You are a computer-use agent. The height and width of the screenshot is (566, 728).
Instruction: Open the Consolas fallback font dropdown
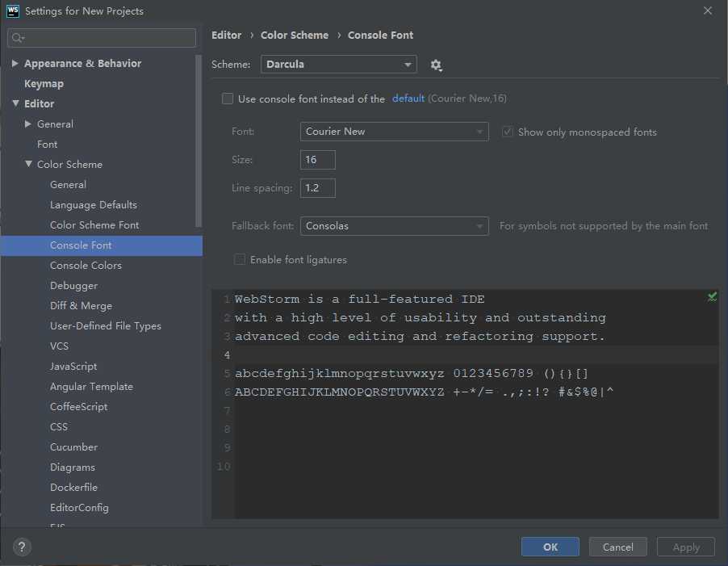point(394,226)
